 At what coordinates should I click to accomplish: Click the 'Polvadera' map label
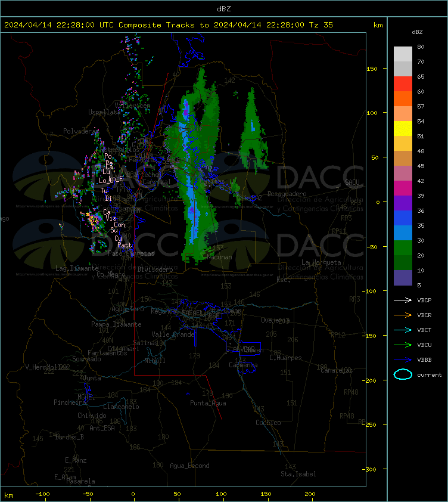click(80, 131)
